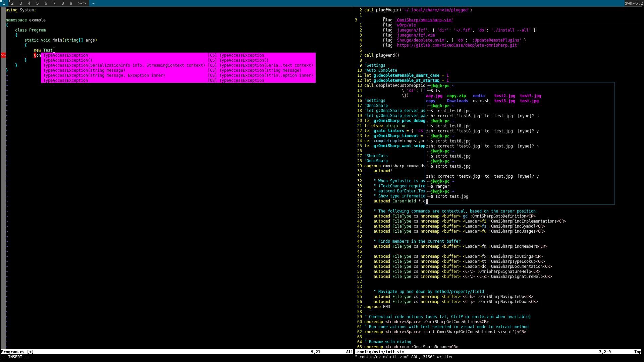Select the completion entry tagged [OS]
The image size is (644, 362).
point(178,80)
